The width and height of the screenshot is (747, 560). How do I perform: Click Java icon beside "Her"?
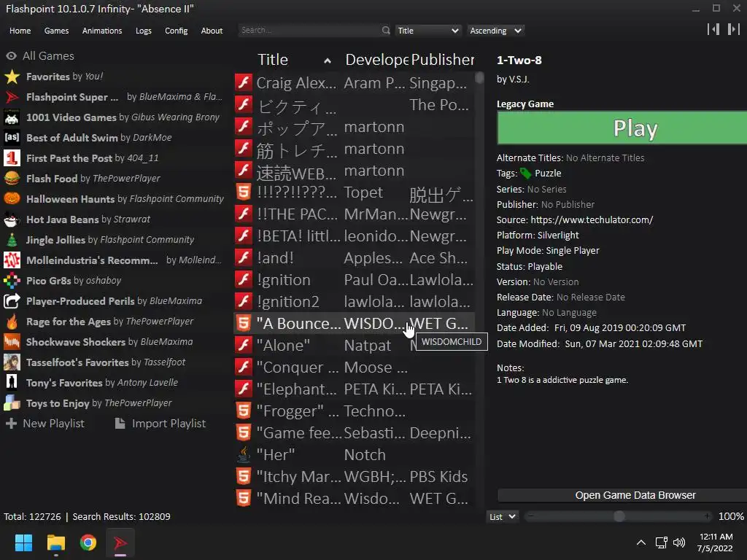[244, 455]
